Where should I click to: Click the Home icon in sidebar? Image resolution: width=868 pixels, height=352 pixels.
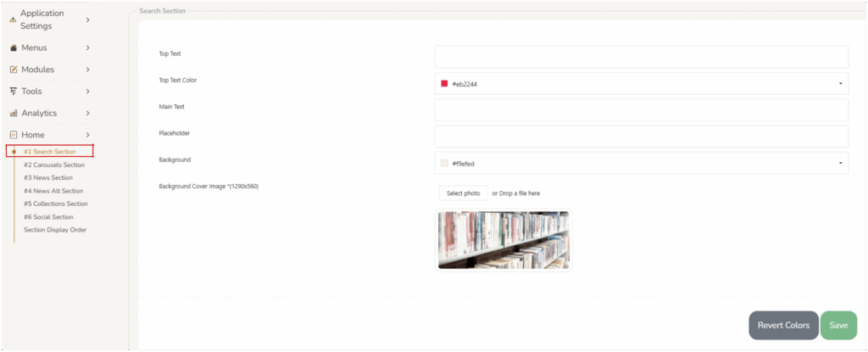click(14, 135)
